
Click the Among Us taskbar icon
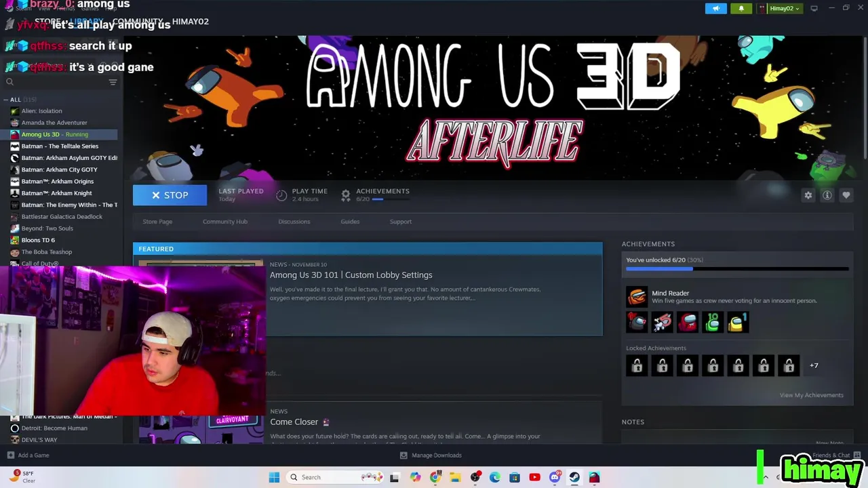[x=594, y=477]
